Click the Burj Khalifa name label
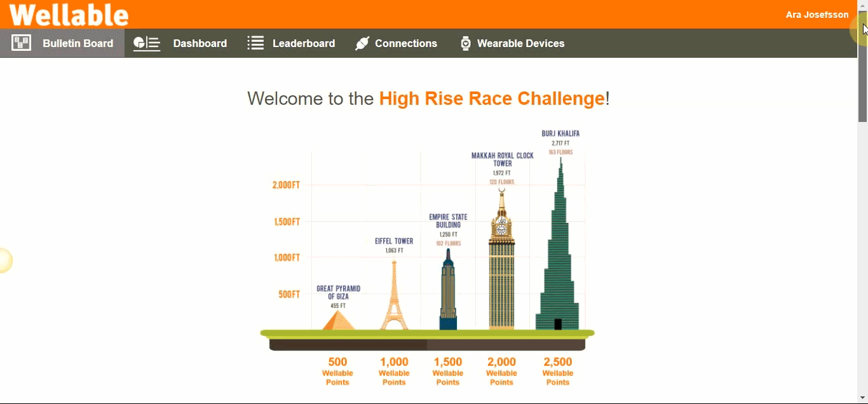Screen dimensions: 868x404 click(x=560, y=133)
